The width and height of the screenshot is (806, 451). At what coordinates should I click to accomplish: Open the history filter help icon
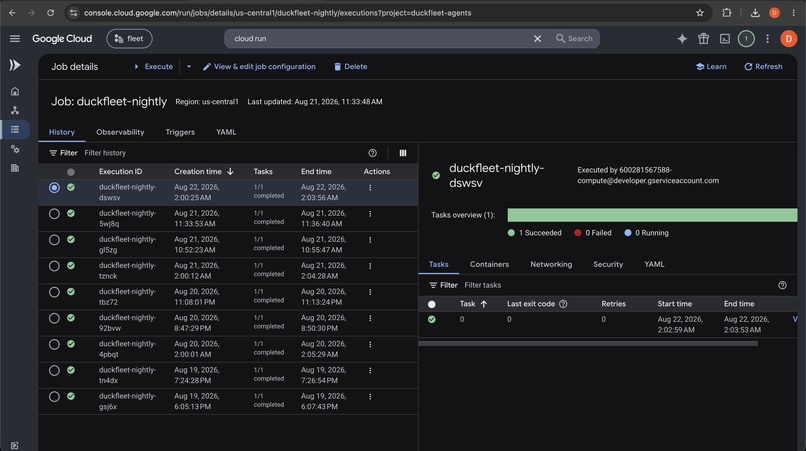point(373,153)
